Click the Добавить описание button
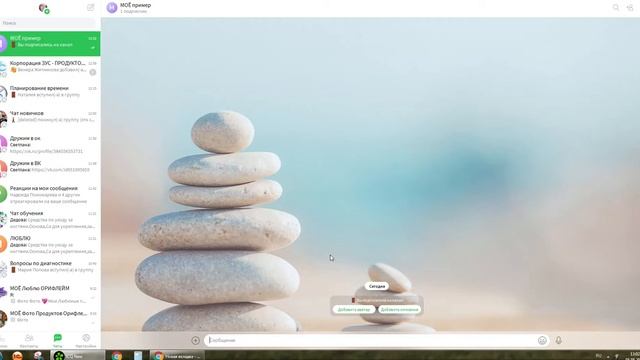Image resolution: width=640 pixels, height=360 pixels. pos(399,310)
